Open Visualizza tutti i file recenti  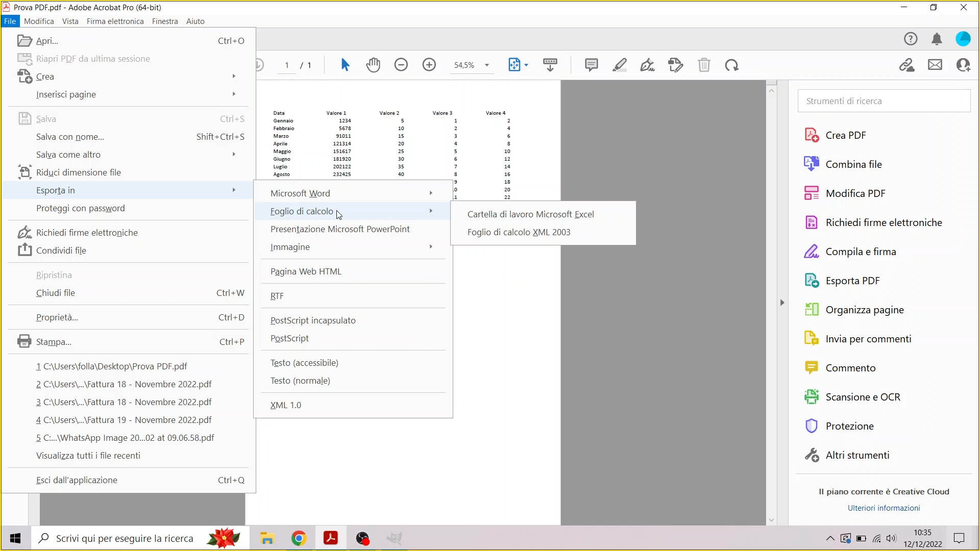(88, 456)
